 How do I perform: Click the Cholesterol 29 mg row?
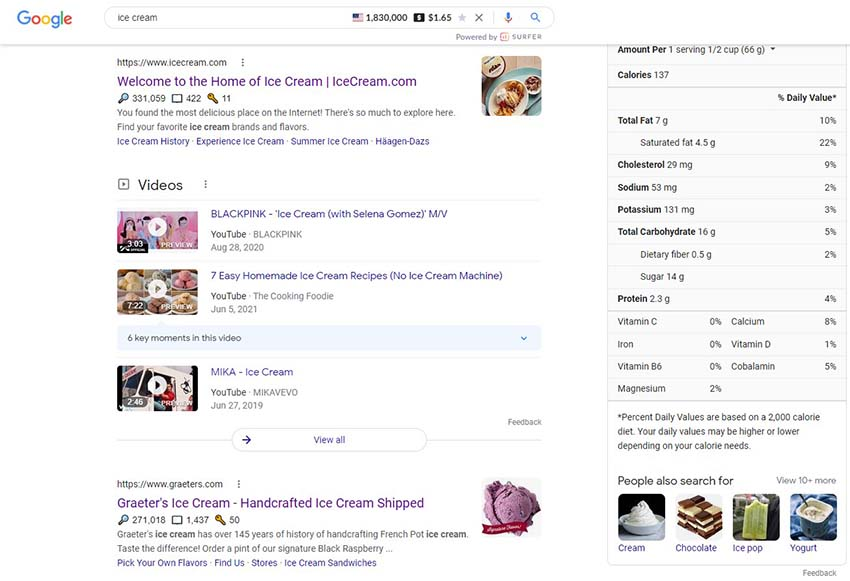(x=726, y=165)
